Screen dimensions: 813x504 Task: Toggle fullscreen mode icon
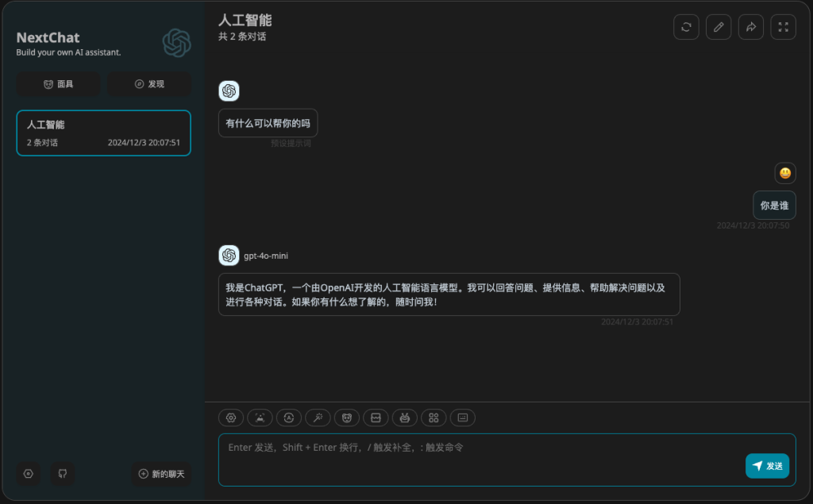click(x=784, y=27)
